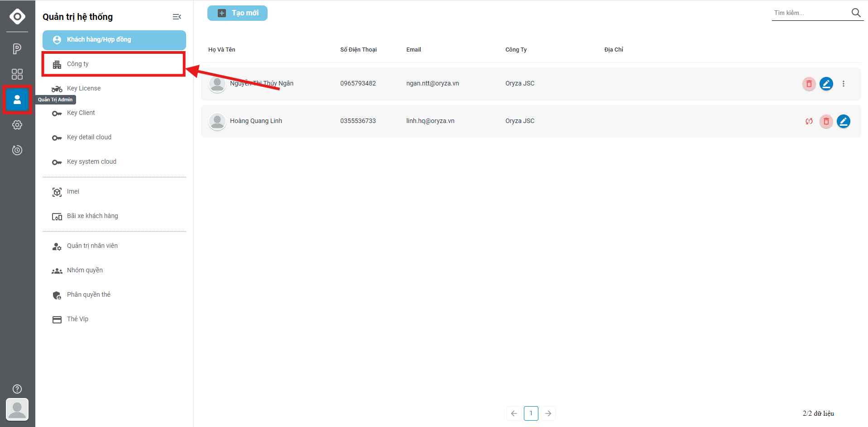
Task: Open Quản trị nhân viên menu item
Action: click(114, 246)
